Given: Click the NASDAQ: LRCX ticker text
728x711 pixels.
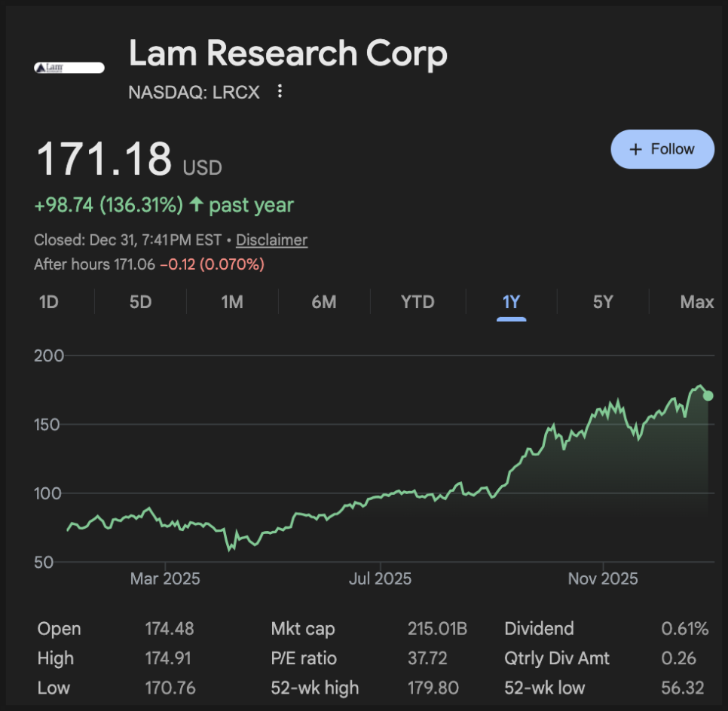Looking at the screenshot, I should (194, 93).
